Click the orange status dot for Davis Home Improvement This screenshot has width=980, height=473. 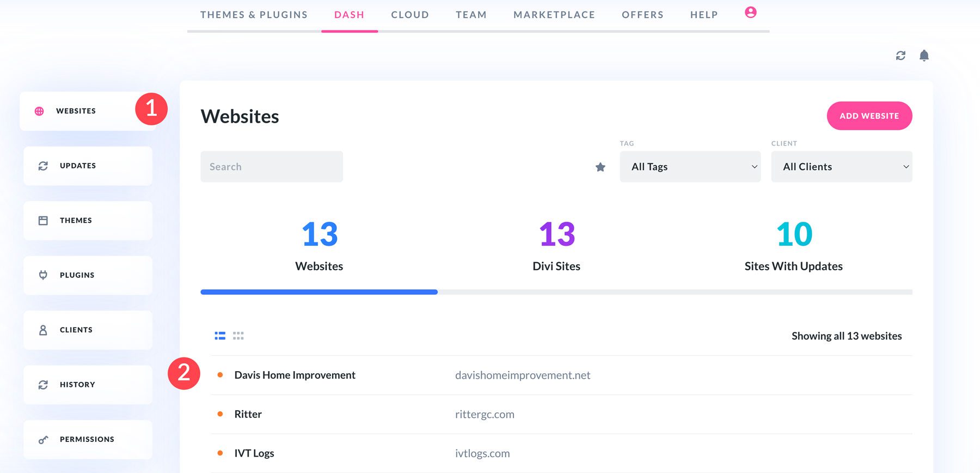tap(220, 375)
